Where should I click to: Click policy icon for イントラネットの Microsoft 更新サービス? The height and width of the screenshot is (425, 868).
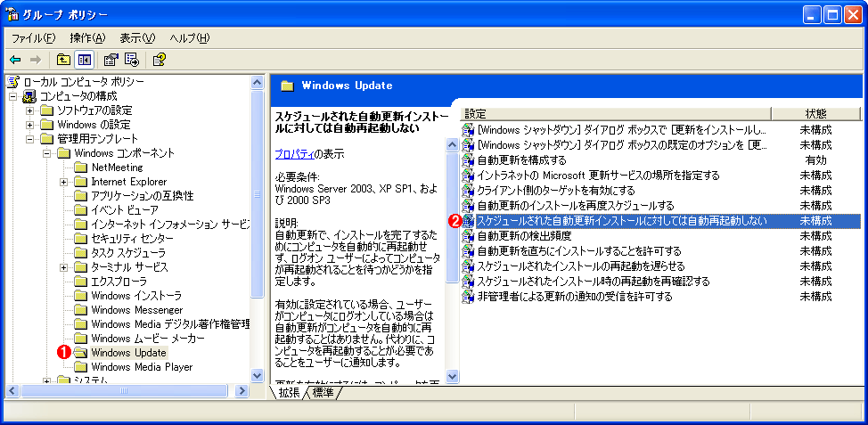coord(469,176)
